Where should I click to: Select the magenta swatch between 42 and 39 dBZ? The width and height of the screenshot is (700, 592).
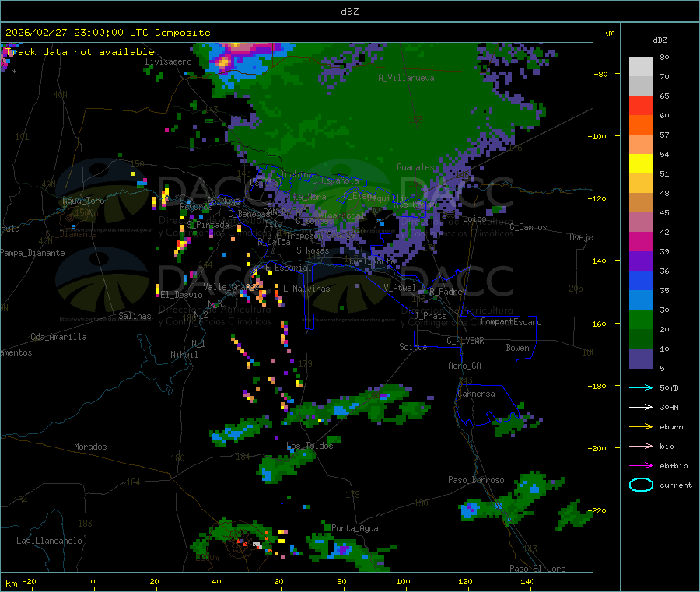(641, 241)
